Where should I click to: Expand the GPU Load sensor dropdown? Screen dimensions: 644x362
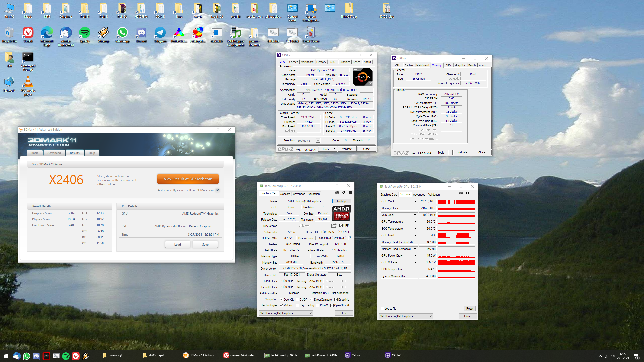[415, 235]
